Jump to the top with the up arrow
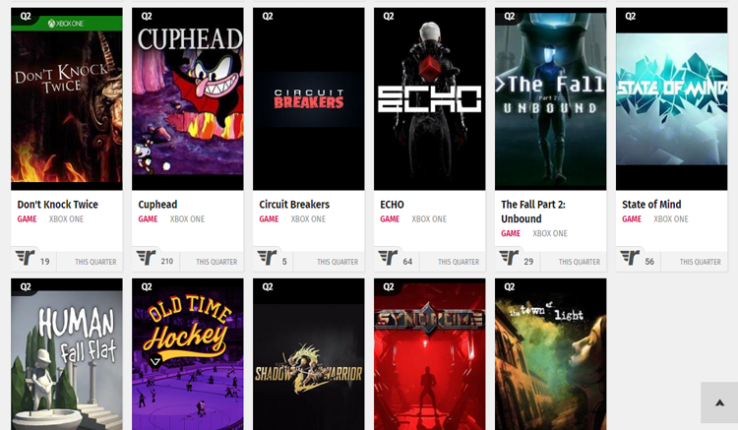This screenshot has height=430, width=738. point(719,402)
